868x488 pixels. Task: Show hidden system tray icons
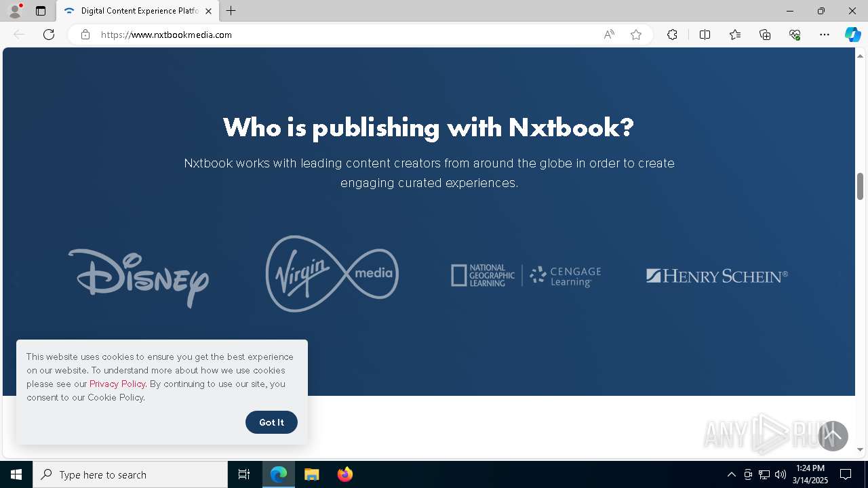pos(731,474)
